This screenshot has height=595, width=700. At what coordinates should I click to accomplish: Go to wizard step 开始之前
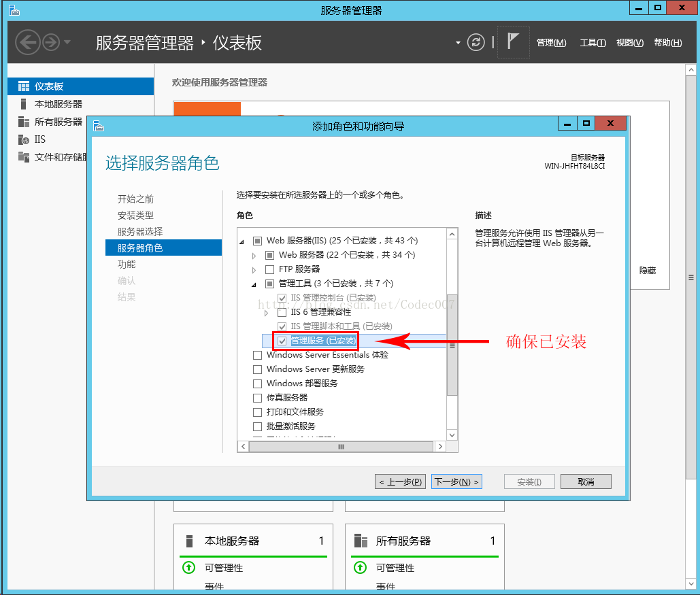tap(135, 199)
